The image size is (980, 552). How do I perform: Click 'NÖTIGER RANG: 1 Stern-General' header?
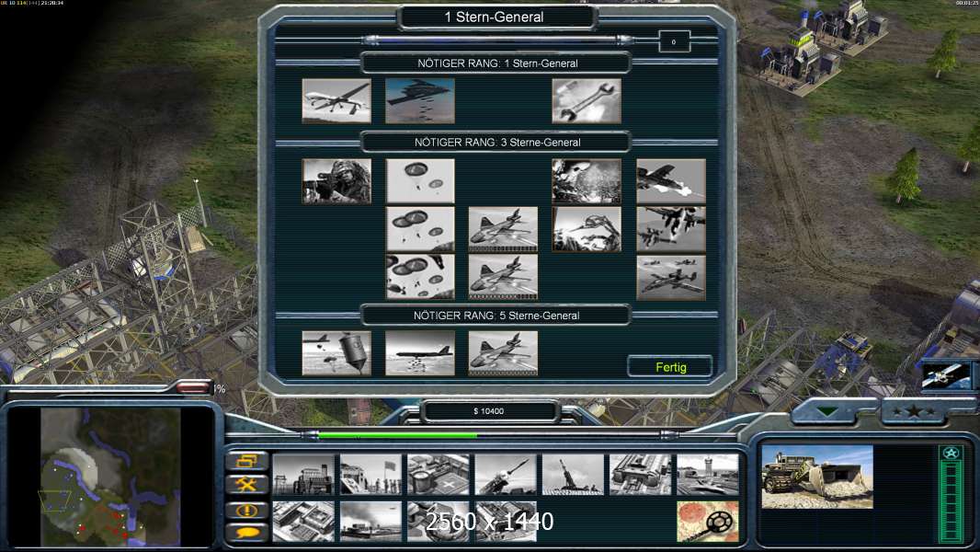(x=497, y=63)
